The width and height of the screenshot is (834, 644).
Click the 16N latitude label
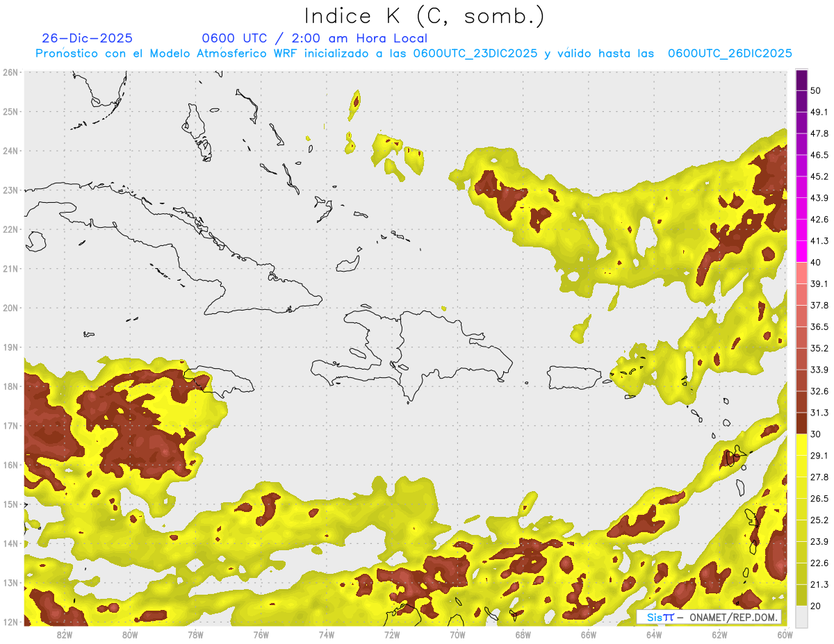click(10, 465)
